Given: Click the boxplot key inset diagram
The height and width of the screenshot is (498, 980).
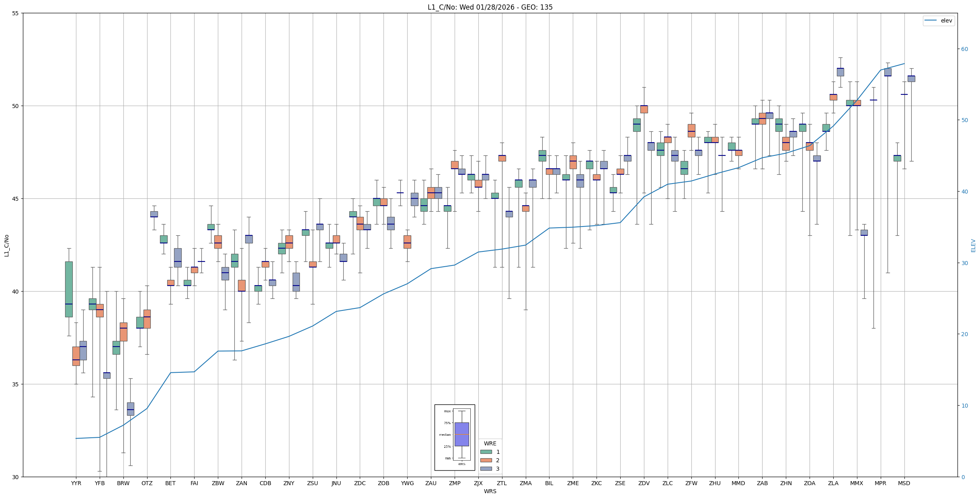Looking at the screenshot, I should point(455,437).
